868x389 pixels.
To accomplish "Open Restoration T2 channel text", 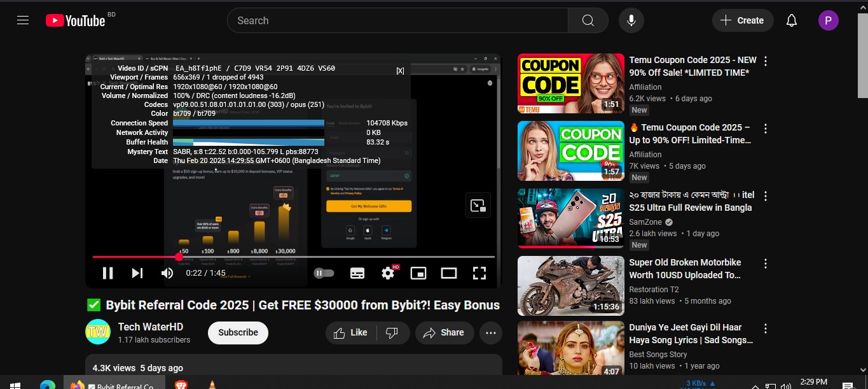I will pyautogui.click(x=654, y=289).
